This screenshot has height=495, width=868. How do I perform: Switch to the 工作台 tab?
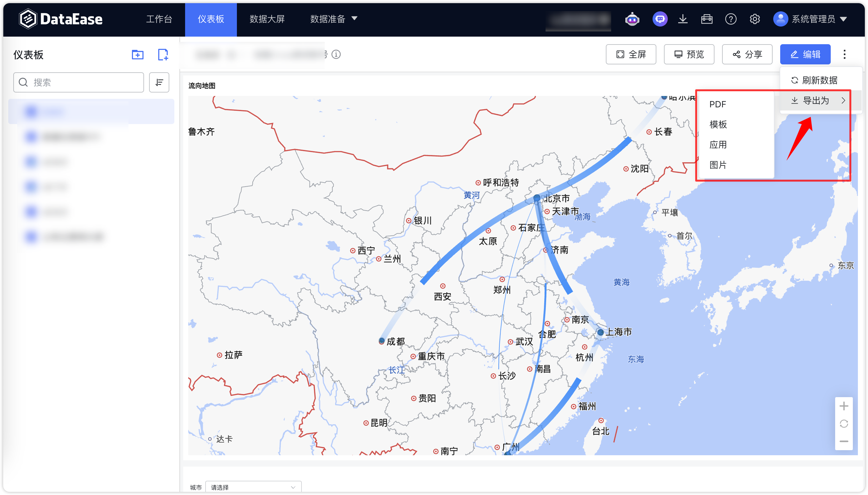[159, 19]
